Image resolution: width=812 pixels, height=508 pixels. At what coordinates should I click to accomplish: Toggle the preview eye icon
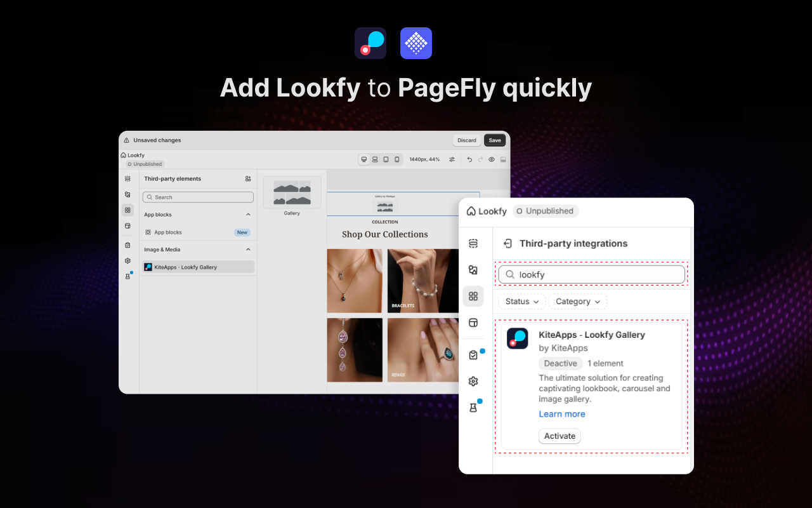pyautogui.click(x=492, y=159)
